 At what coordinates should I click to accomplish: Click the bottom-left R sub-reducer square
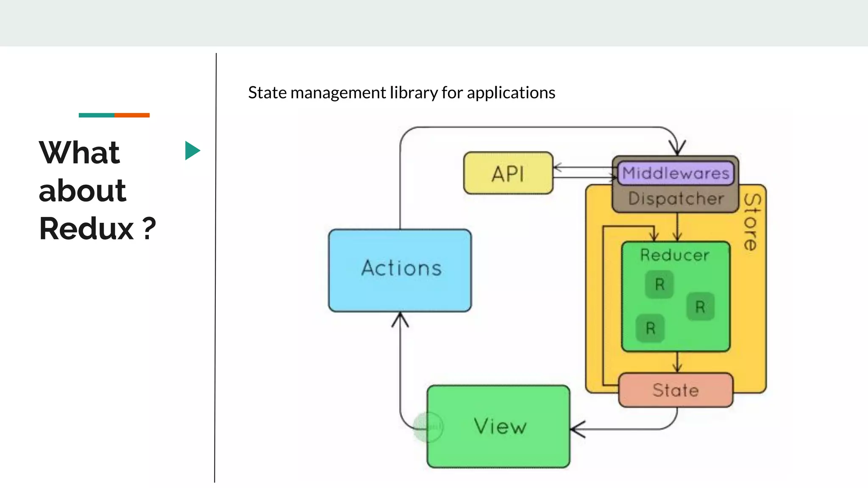pos(650,328)
